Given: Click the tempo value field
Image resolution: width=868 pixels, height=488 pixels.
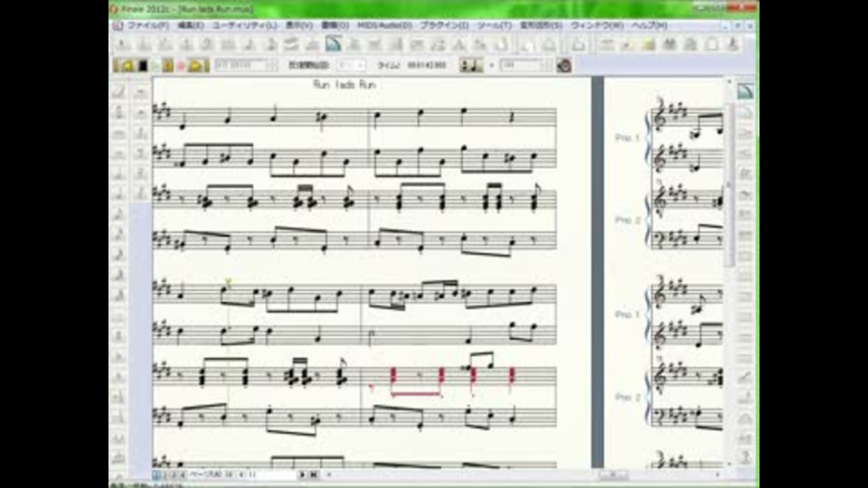Looking at the screenshot, I should coord(522,65).
